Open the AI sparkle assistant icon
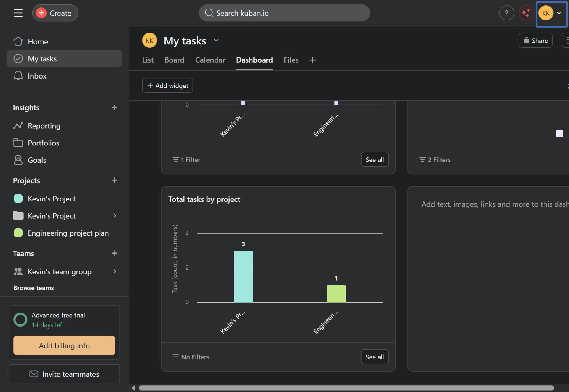569x392 pixels. click(526, 13)
